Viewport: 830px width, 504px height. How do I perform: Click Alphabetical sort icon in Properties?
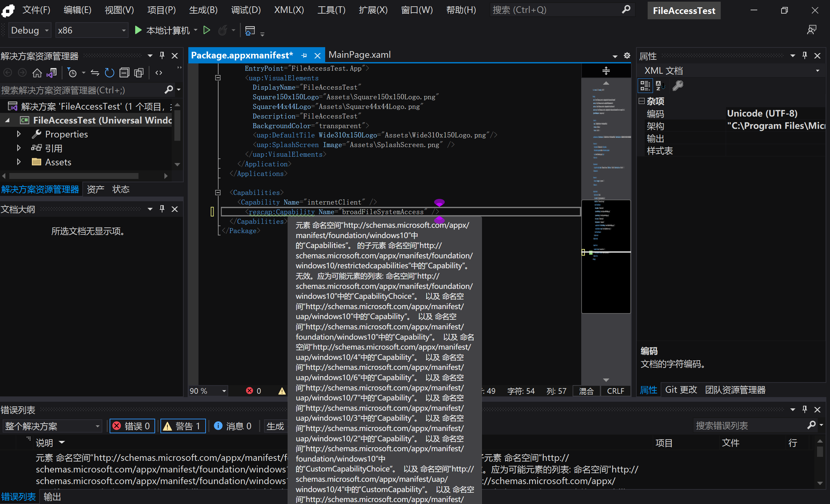pos(660,86)
